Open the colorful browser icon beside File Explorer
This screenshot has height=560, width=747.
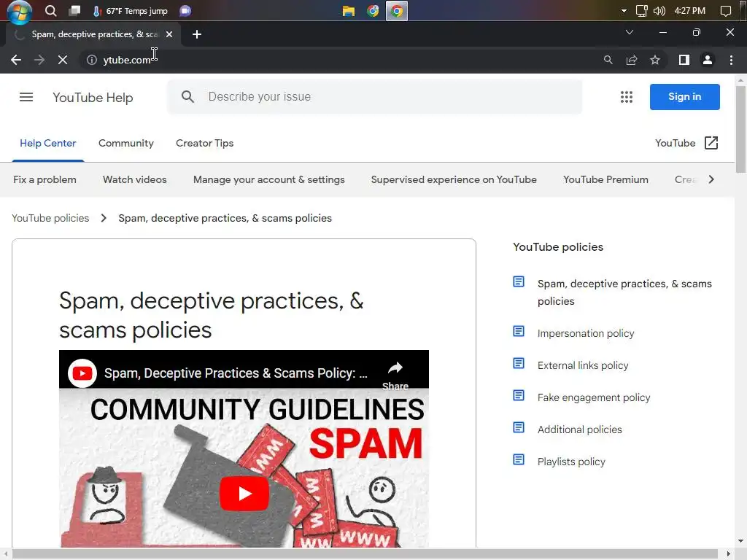[x=373, y=10]
